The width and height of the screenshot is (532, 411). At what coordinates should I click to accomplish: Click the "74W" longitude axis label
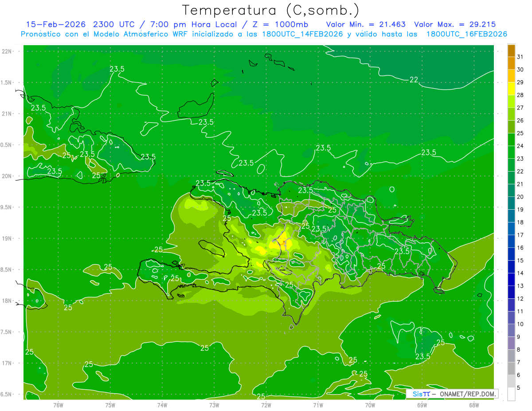162,405
